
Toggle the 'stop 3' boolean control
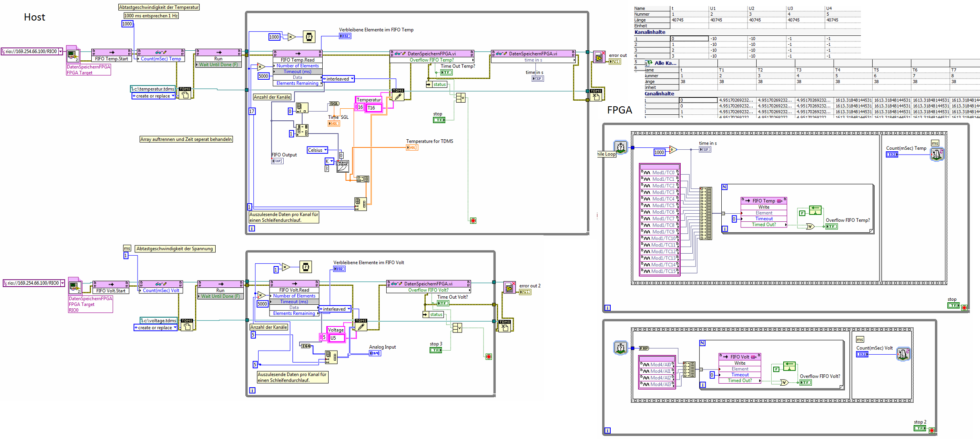click(x=436, y=350)
